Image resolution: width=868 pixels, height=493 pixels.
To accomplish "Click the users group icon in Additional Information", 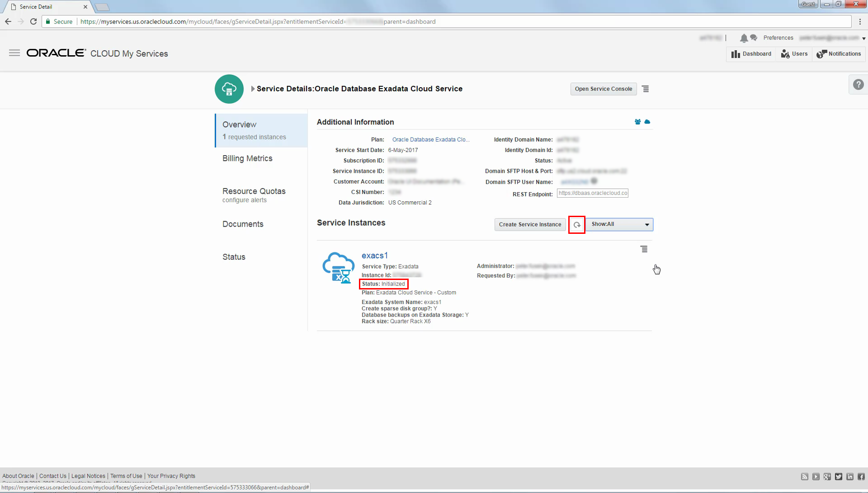I will click(x=637, y=122).
